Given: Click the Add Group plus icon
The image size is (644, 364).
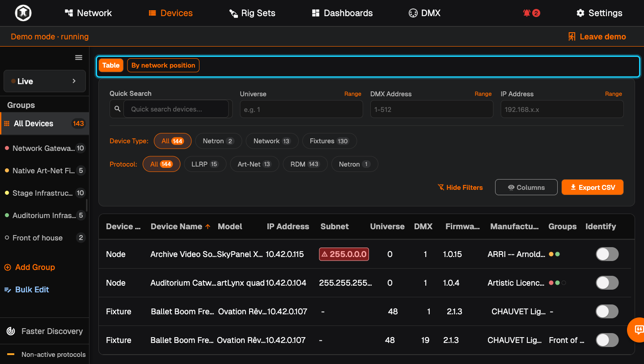Looking at the screenshot, I should [8, 267].
